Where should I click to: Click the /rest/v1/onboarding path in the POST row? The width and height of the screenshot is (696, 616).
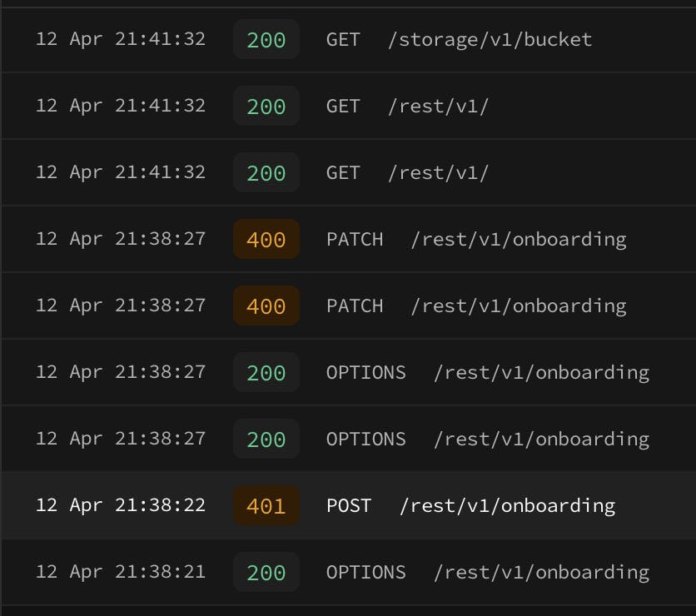(507, 505)
